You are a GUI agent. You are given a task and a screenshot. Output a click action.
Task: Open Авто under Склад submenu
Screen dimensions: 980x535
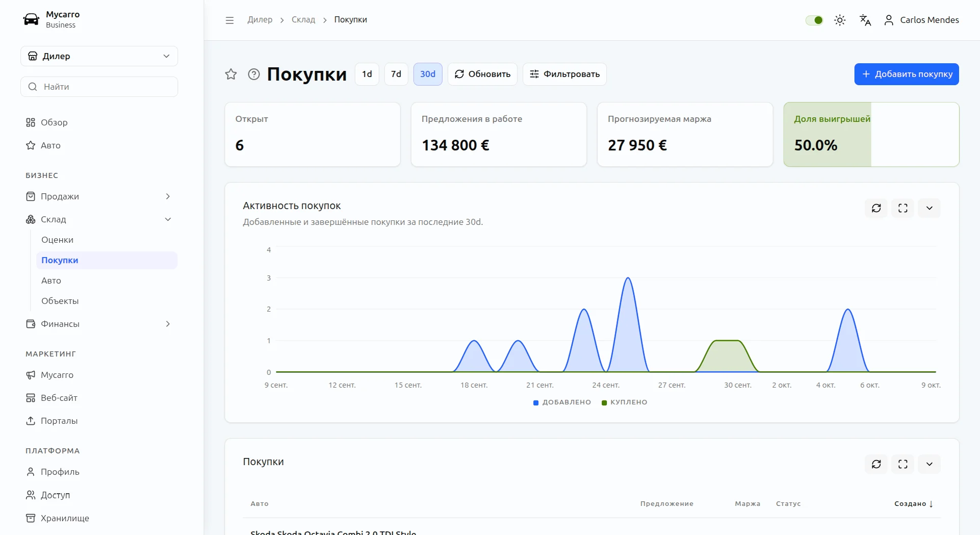coord(107,281)
